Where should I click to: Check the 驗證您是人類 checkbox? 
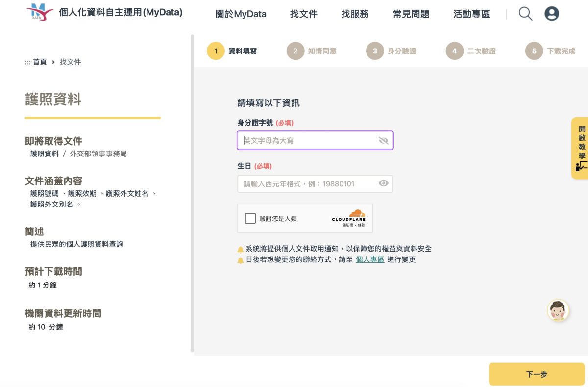[x=250, y=218]
